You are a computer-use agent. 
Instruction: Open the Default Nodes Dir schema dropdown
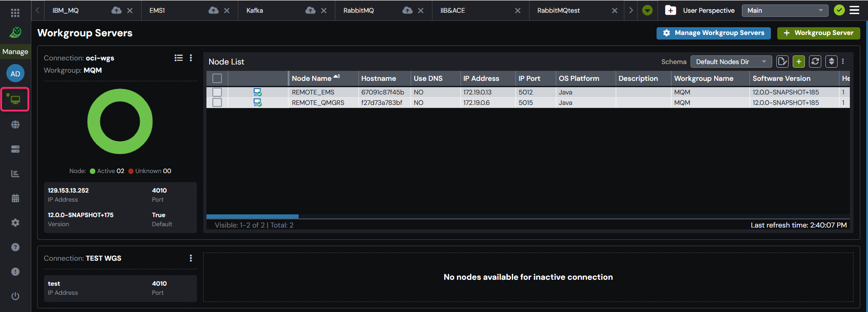tap(731, 62)
